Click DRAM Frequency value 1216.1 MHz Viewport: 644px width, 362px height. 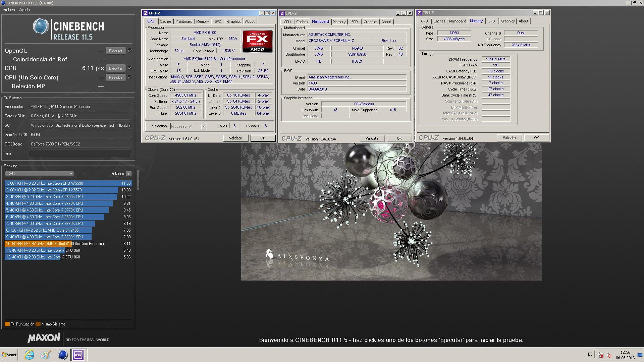click(496, 59)
